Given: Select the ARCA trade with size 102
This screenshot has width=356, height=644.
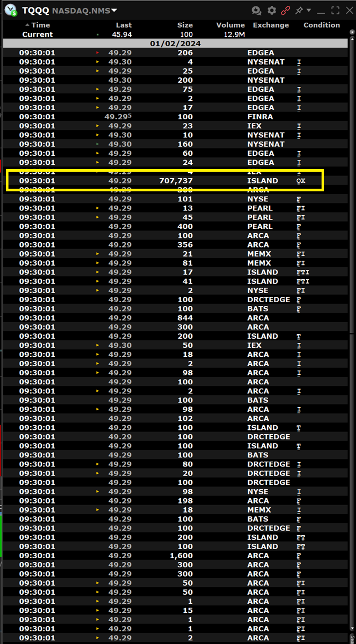Looking at the screenshot, I should click(175, 418).
